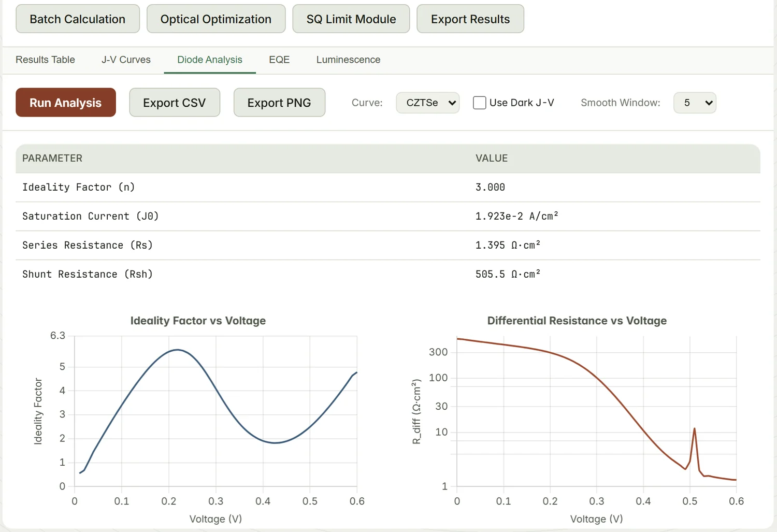777x532 pixels.
Task: Export diode data as CSV
Action: pos(175,103)
